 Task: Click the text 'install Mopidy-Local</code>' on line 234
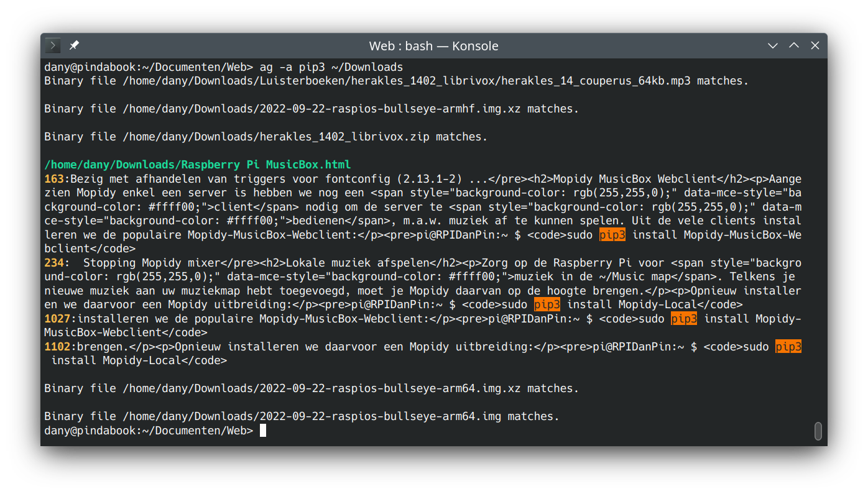tap(655, 304)
